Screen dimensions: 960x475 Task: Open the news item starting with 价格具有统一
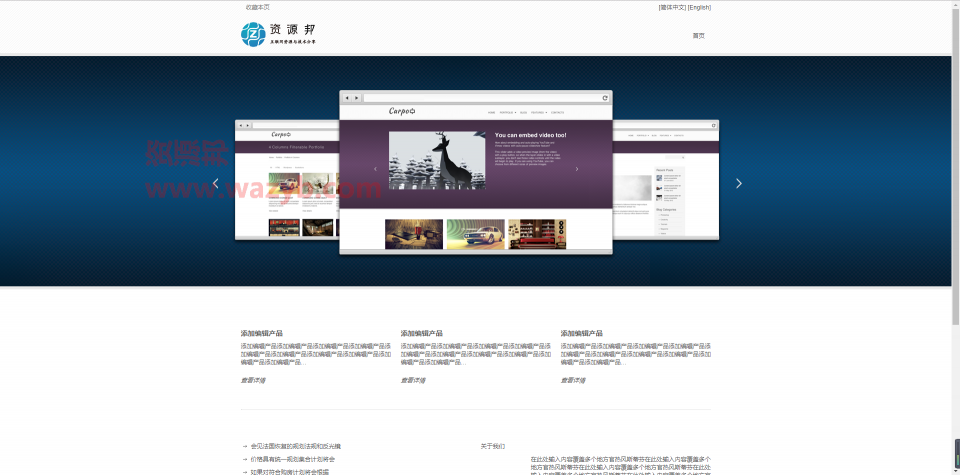pos(293,459)
